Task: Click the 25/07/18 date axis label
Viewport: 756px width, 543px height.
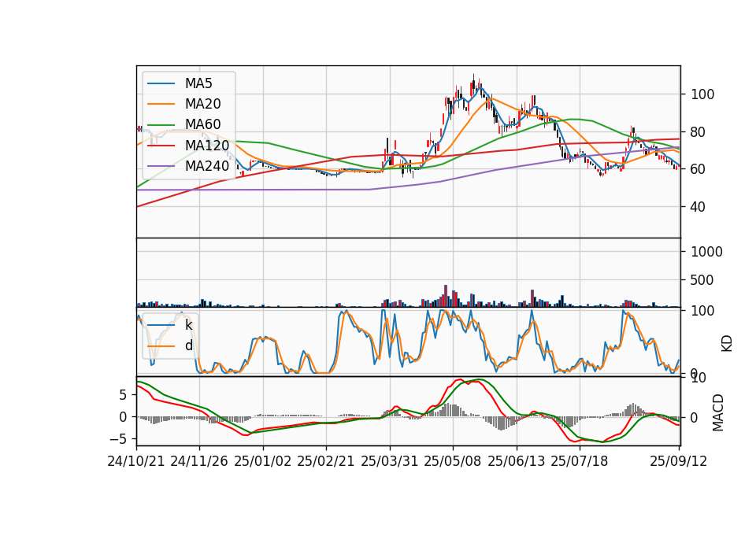Action: (579, 461)
